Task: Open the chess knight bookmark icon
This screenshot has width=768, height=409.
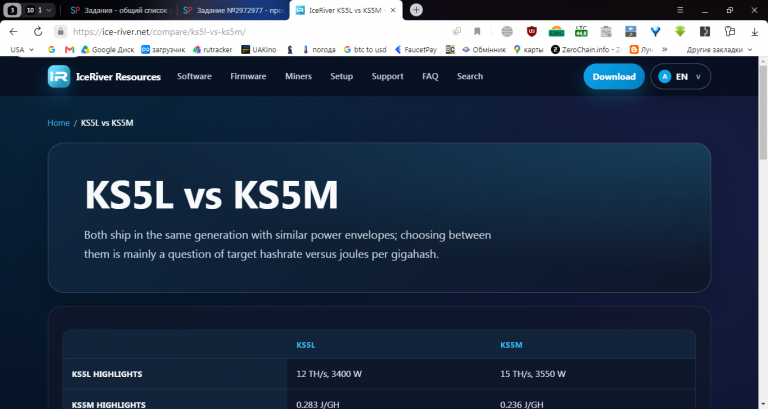Action: [x=290, y=49]
